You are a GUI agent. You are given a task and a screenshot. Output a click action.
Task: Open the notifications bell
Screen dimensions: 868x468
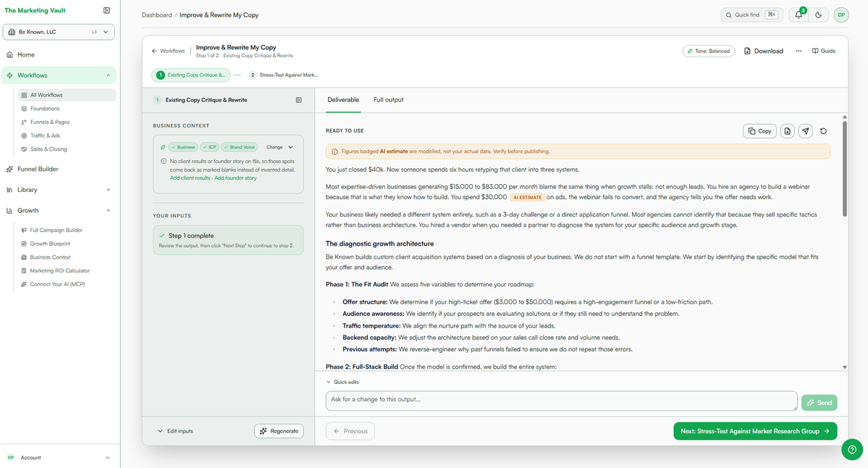tap(799, 15)
